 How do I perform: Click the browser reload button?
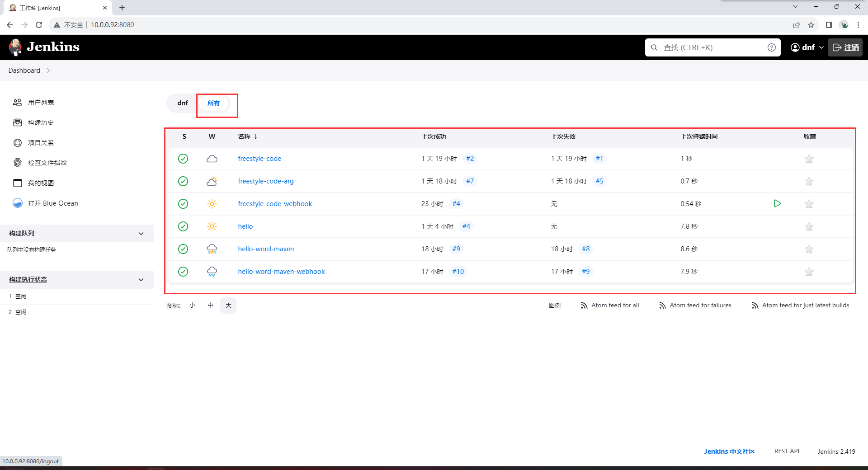pos(39,25)
